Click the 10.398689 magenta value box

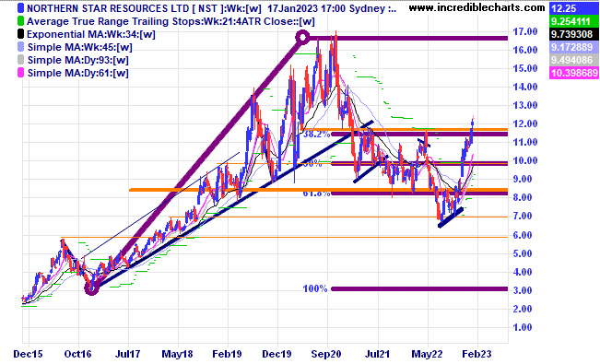[x=573, y=73]
